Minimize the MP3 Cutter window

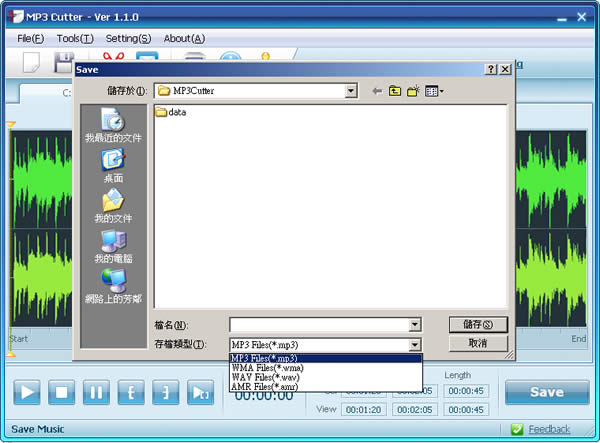(562, 18)
